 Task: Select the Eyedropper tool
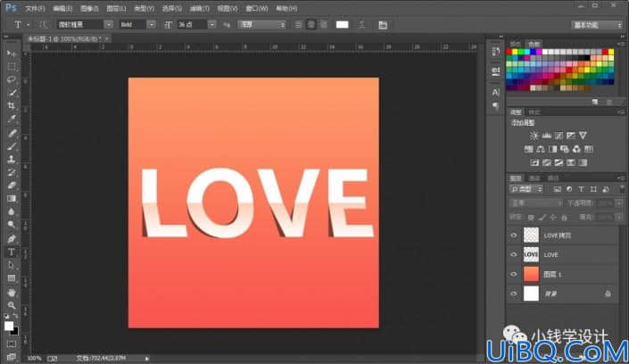(12, 120)
